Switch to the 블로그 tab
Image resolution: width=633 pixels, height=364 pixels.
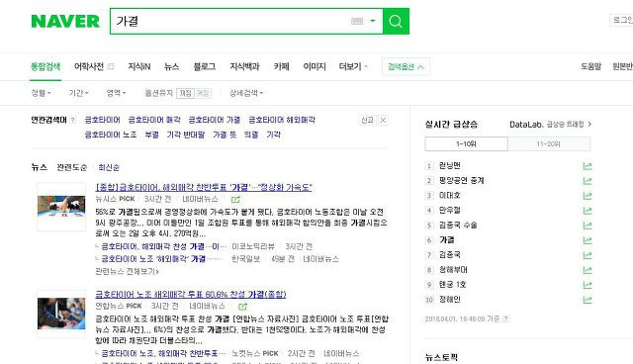[205, 66]
